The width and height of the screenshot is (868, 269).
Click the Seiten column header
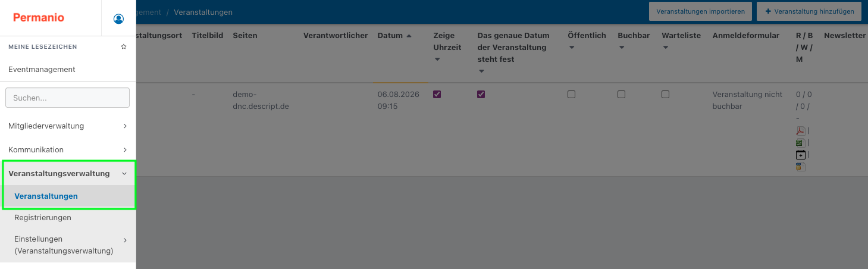tap(245, 36)
